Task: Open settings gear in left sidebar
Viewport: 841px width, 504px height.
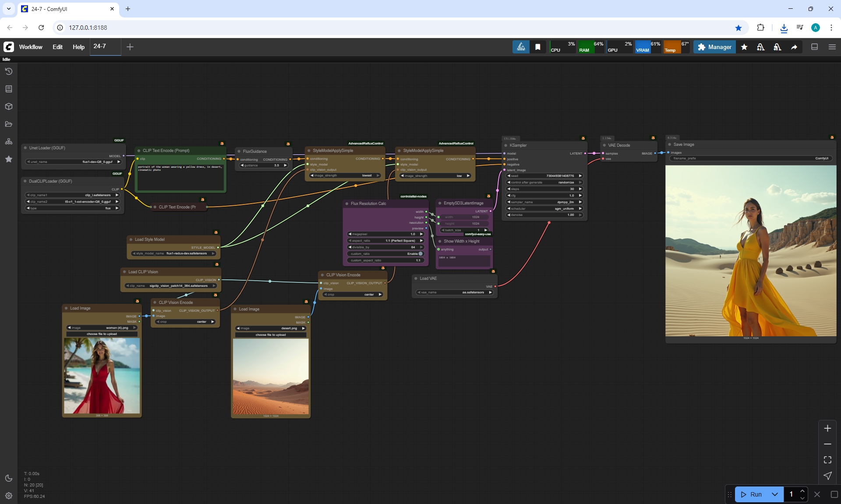Action: click(9, 496)
